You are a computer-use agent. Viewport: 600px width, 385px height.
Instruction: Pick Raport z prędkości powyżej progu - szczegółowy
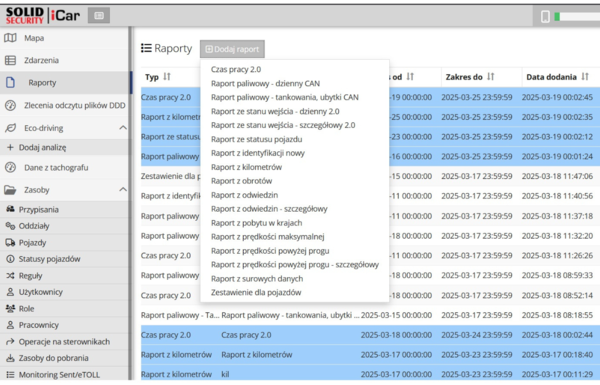[295, 265]
